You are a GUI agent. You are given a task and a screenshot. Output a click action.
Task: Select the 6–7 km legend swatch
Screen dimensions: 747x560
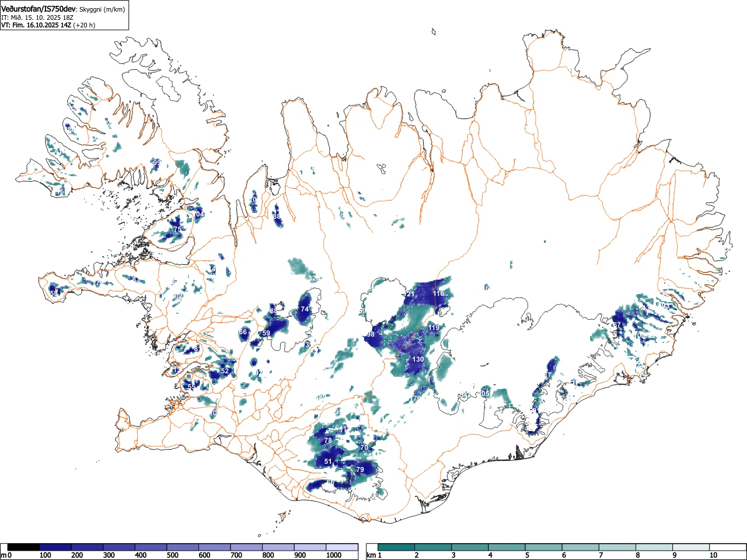point(580,547)
